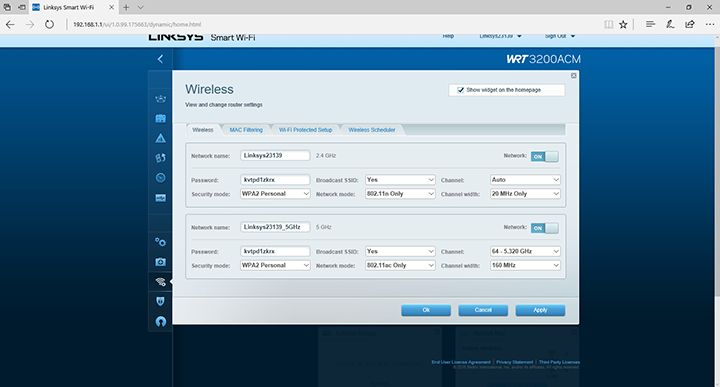Open the Linksys23139 account dropdown
Viewport: 720px width, 387px height.
501,36
